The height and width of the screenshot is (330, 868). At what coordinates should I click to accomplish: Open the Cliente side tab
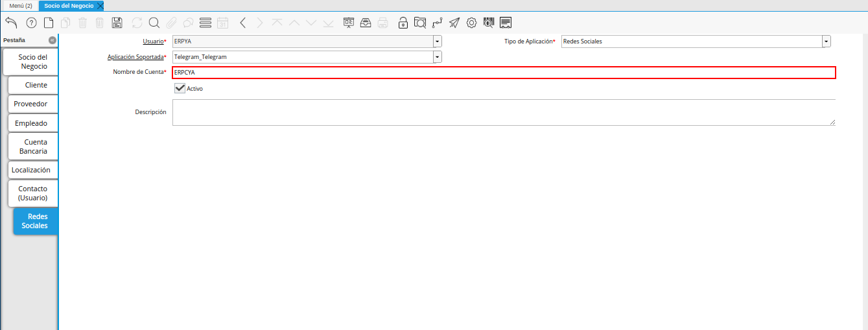tap(33, 85)
